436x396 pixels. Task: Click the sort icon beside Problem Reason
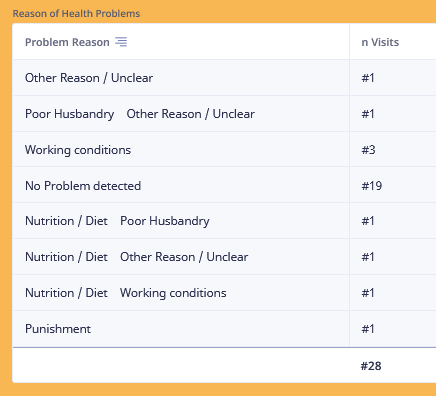[x=121, y=42]
